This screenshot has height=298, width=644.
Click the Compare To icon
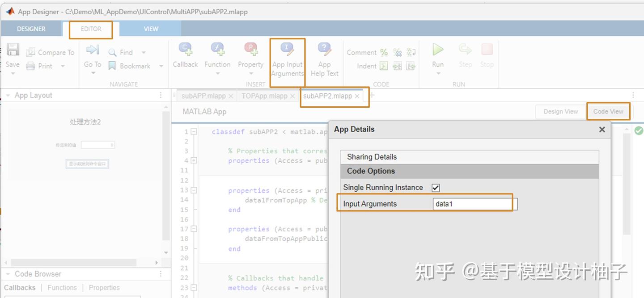pyautogui.click(x=31, y=52)
